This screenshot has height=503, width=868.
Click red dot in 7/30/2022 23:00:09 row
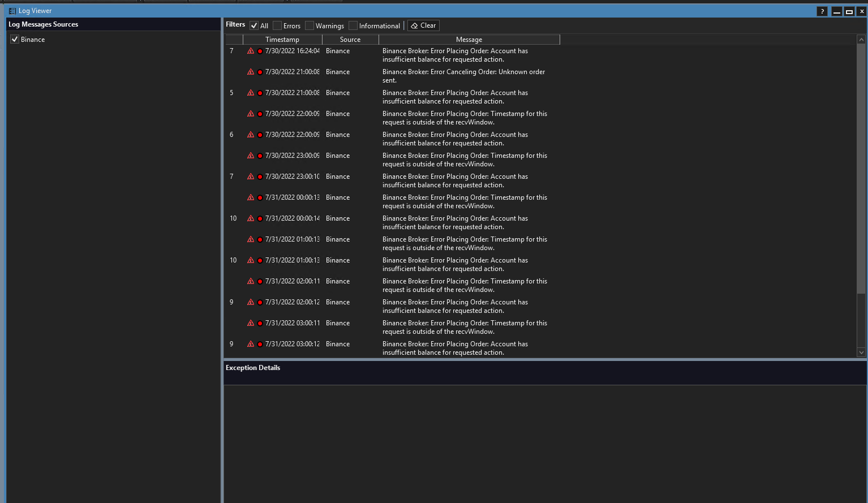(260, 156)
